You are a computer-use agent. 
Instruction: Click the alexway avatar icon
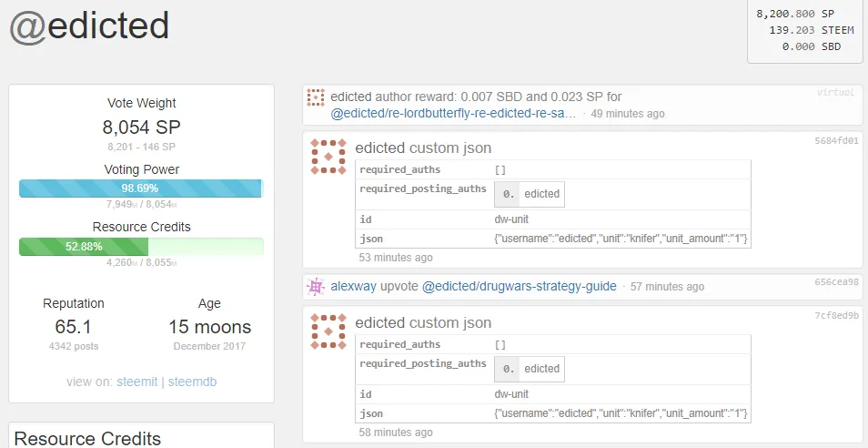316,287
